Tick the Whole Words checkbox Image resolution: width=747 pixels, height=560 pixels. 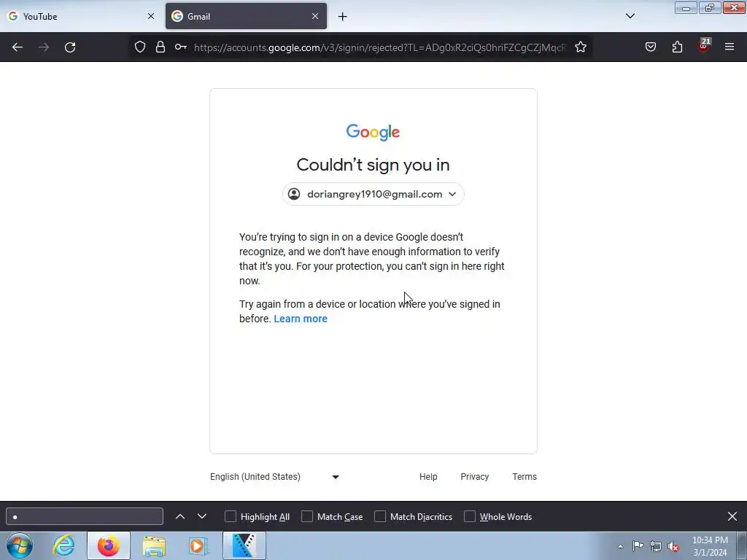(x=470, y=517)
